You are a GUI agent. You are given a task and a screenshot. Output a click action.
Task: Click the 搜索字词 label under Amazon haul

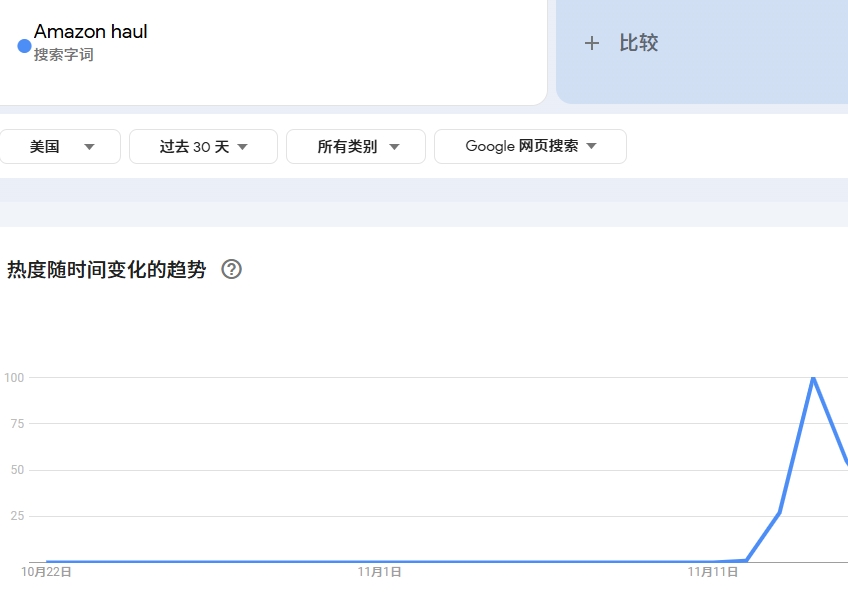click(64, 55)
